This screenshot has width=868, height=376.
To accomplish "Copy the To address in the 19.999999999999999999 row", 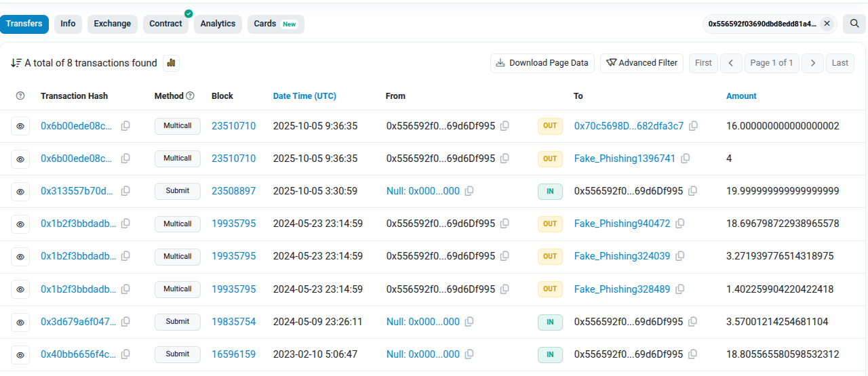I will pos(692,191).
